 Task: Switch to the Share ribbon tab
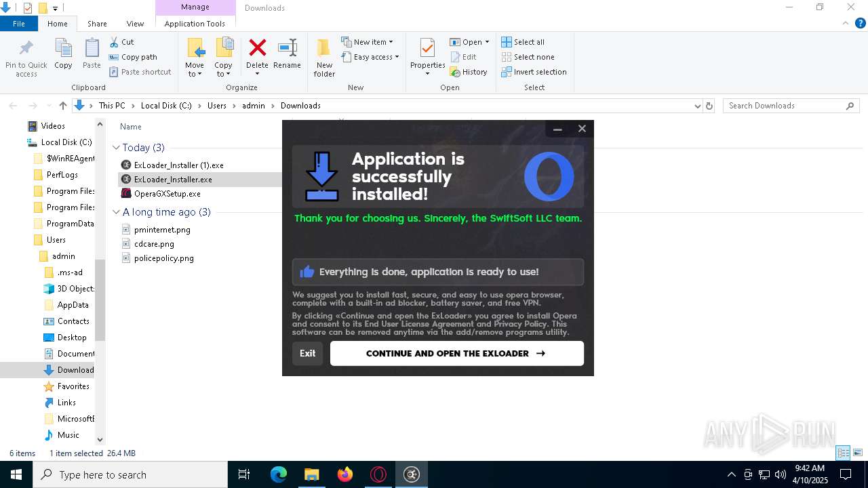point(97,23)
